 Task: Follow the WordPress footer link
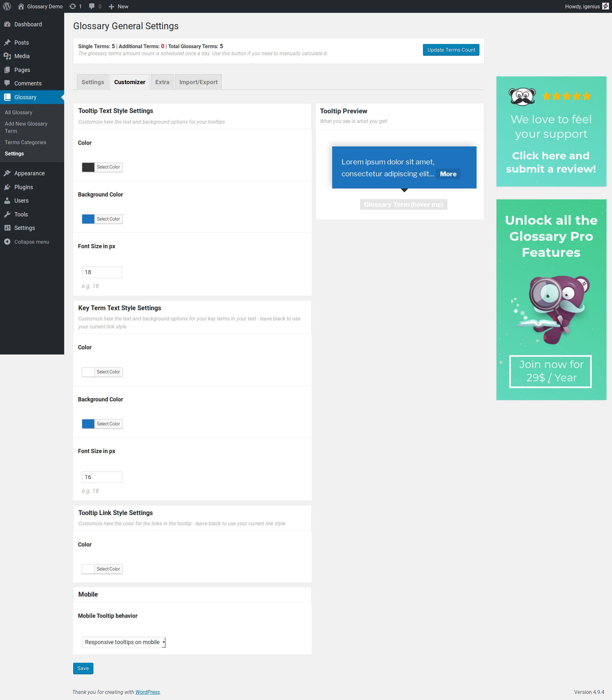148,692
